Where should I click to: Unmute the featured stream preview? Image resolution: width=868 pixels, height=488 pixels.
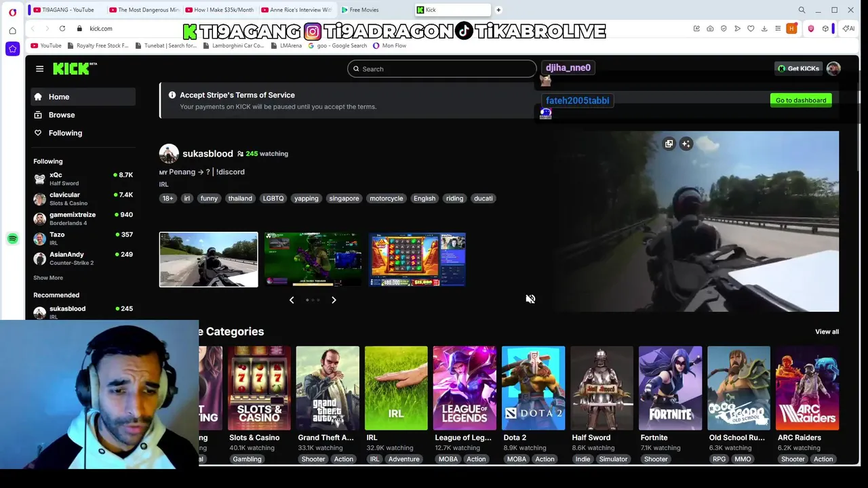point(530,299)
